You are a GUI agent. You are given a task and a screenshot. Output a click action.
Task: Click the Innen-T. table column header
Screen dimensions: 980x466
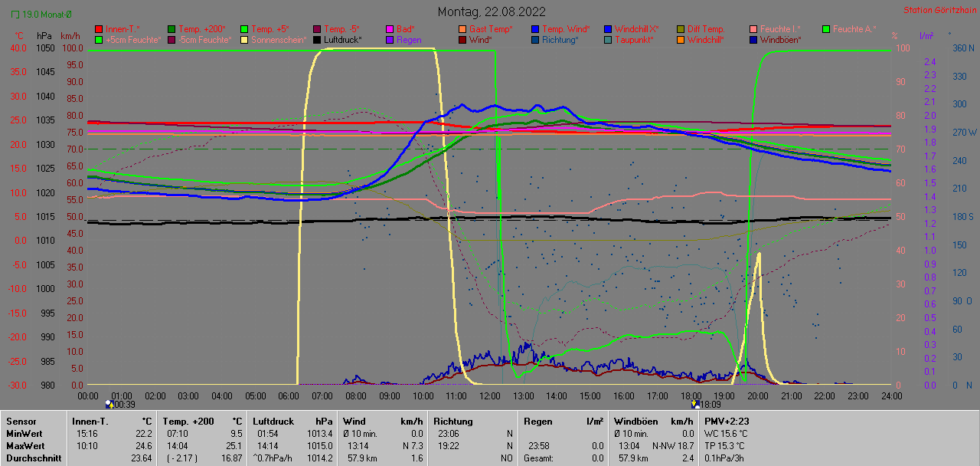(90, 421)
